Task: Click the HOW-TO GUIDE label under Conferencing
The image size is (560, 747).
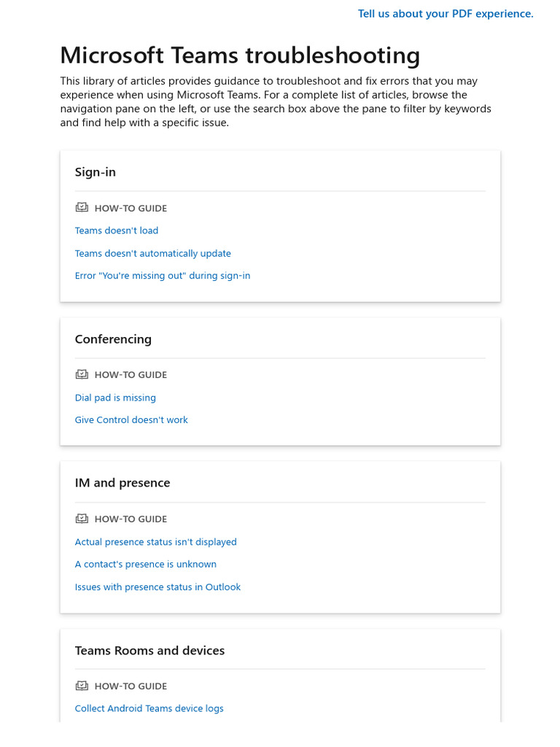Action: (131, 375)
